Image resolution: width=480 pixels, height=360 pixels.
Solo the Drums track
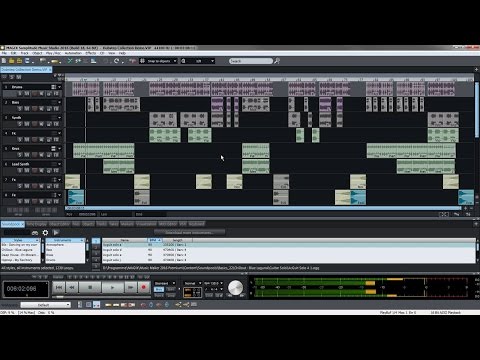(20, 93)
